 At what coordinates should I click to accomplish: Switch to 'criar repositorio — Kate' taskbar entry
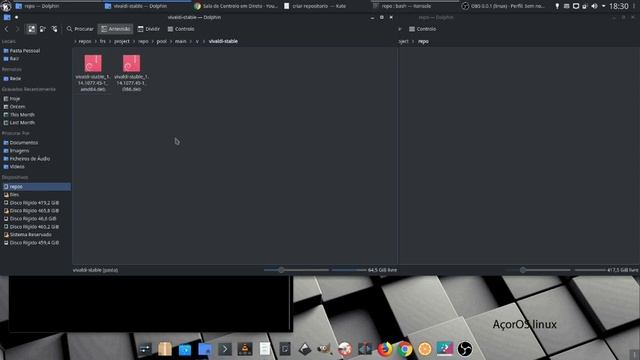326,6
